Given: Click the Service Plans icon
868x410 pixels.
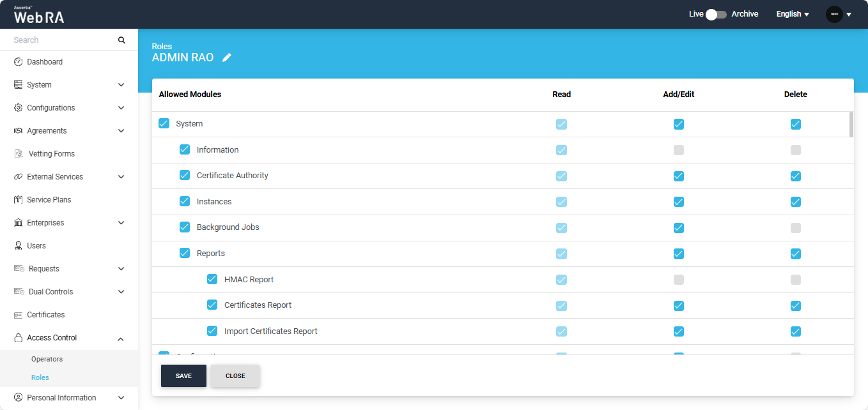Looking at the screenshot, I should pos(18,200).
